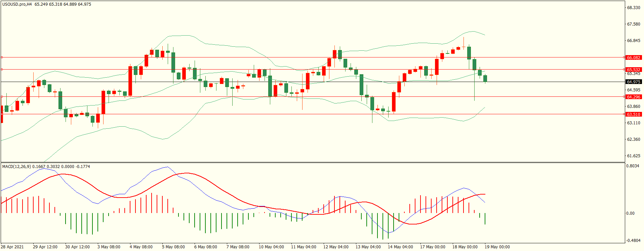Select the red 66.082 price tag
Image resolution: width=644 pixels, height=251 pixels.
coord(634,57)
